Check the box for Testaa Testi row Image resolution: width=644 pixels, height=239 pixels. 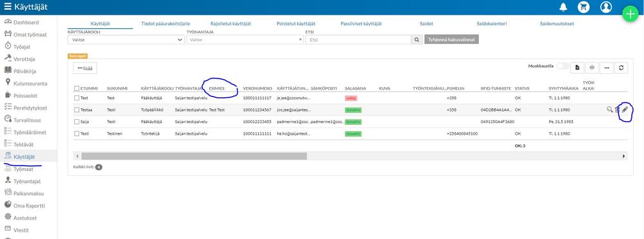(x=77, y=110)
